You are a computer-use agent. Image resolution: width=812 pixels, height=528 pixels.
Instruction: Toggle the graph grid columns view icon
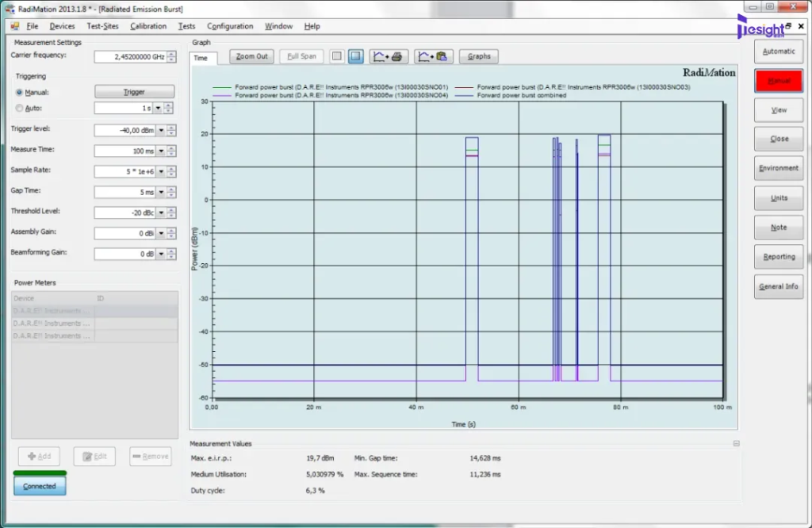(x=336, y=56)
